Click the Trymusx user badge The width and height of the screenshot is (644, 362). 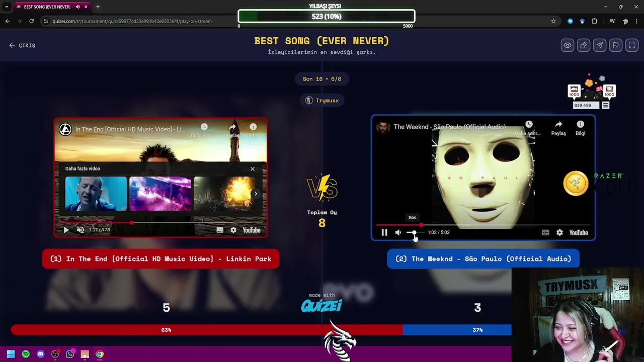click(322, 101)
